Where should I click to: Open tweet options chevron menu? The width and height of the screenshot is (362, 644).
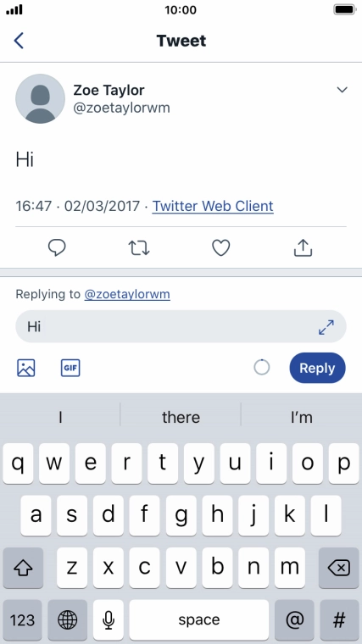click(342, 90)
